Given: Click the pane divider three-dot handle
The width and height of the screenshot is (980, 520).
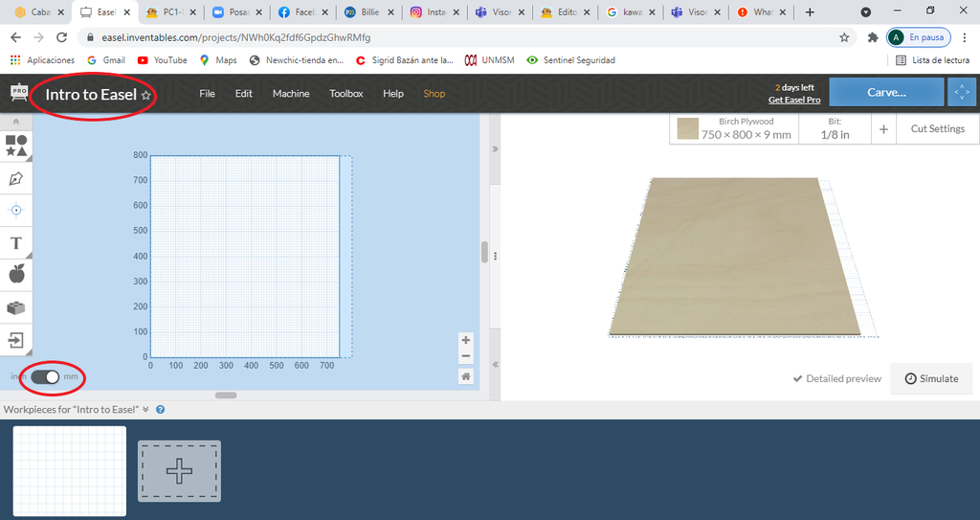Looking at the screenshot, I should click(495, 256).
